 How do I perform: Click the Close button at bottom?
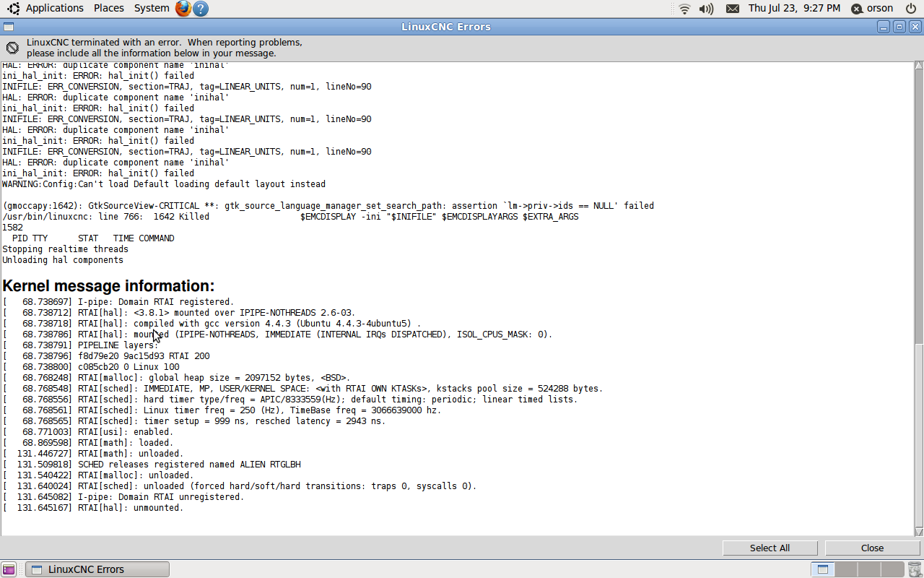pos(872,548)
